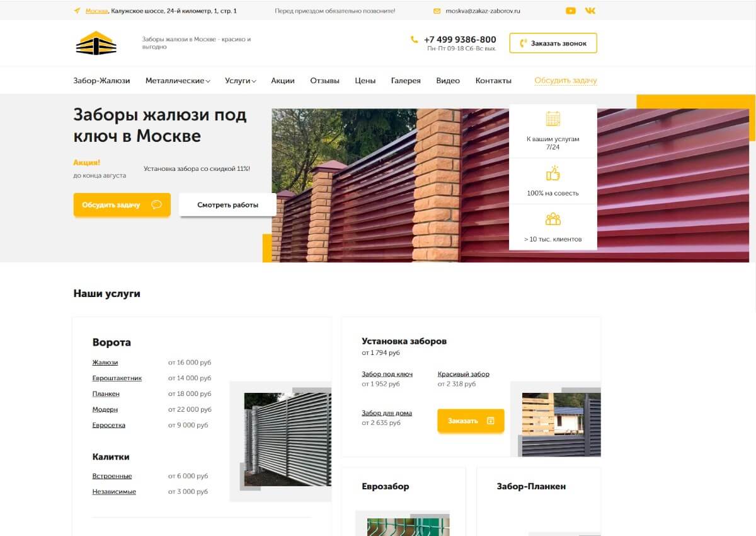Click the company logo
The height and width of the screenshot is (536, 756).
(96, 43)
